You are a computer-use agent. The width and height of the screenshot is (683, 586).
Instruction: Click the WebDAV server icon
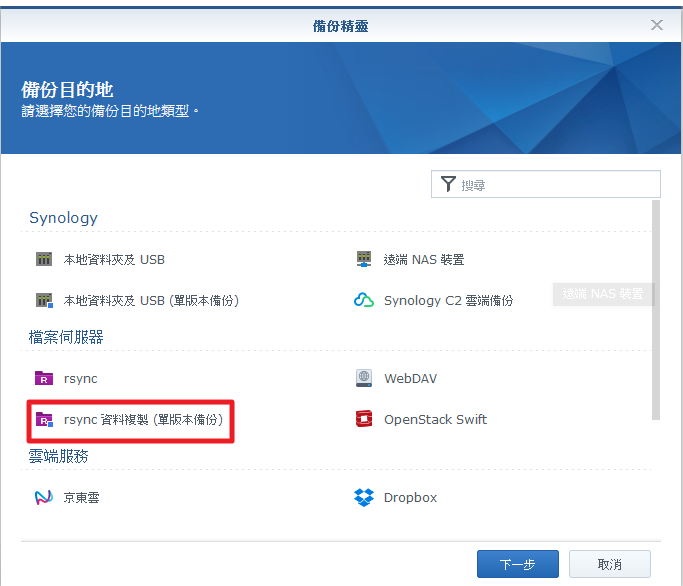(x=364, y=378)
